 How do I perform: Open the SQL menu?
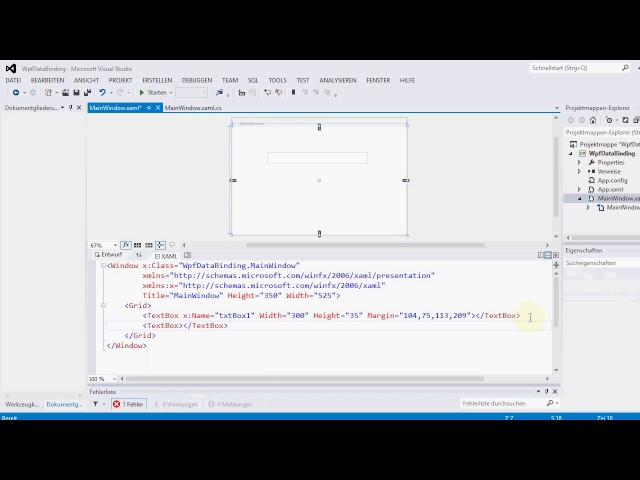[253, 80]
